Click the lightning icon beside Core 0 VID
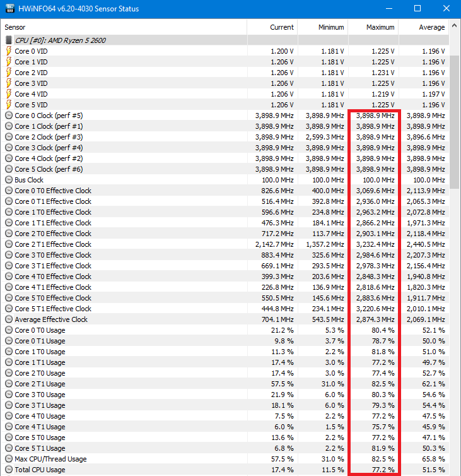This screenshot has height=476, width=461. 9,51
